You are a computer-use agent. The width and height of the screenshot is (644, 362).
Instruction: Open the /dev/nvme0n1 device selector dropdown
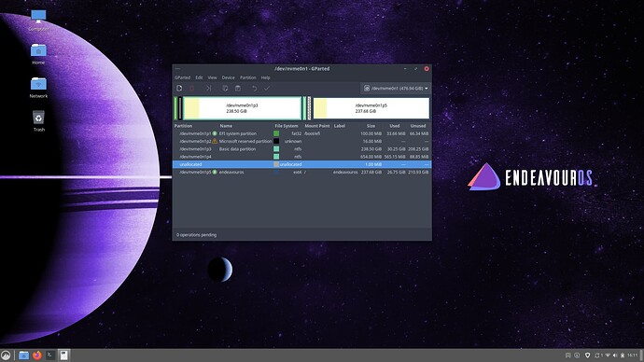(396, 89)
